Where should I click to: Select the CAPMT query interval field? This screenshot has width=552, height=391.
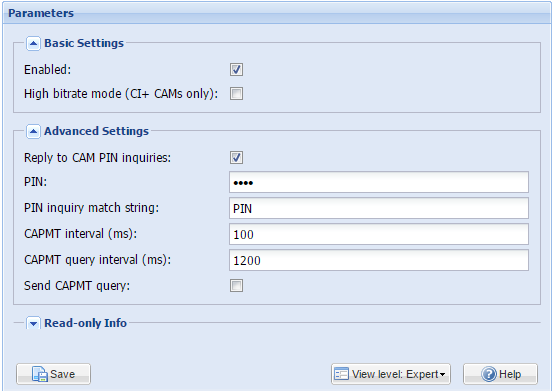[379, 260]
